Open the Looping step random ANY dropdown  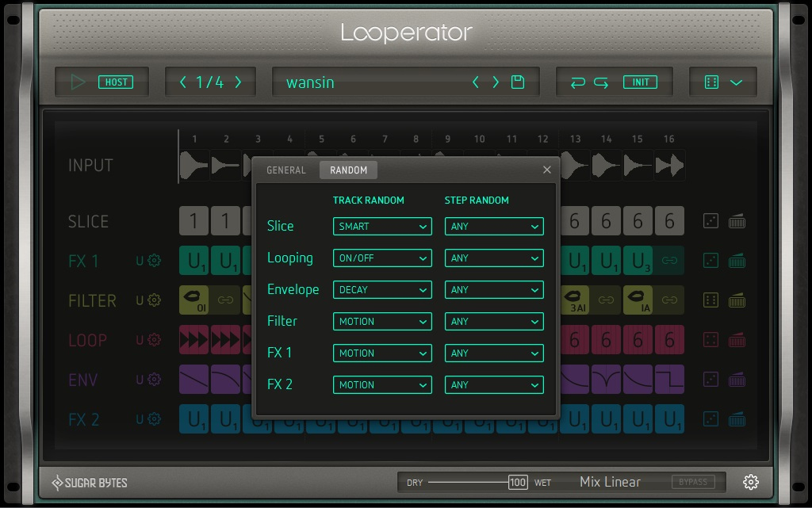(x=494, y=258)
